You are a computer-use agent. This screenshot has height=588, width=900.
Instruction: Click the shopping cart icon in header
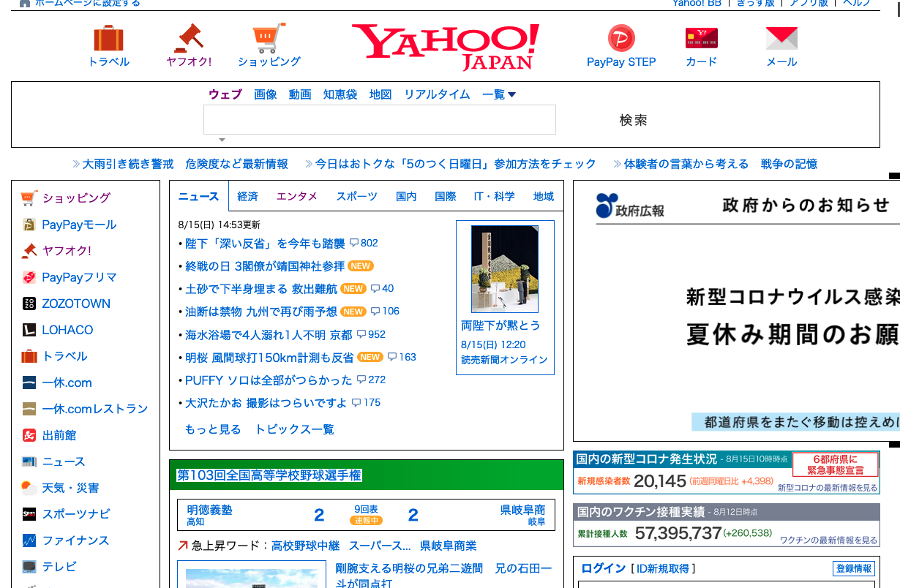(269, 38)
